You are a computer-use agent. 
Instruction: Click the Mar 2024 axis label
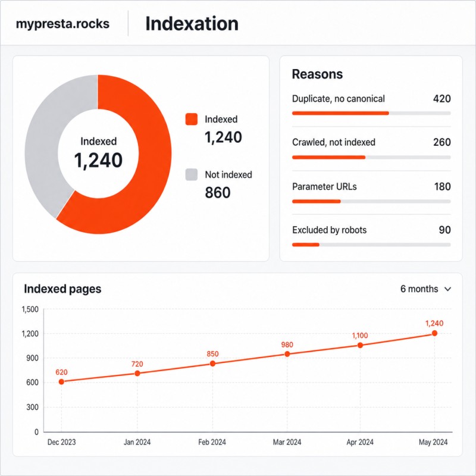pos(287,442)
